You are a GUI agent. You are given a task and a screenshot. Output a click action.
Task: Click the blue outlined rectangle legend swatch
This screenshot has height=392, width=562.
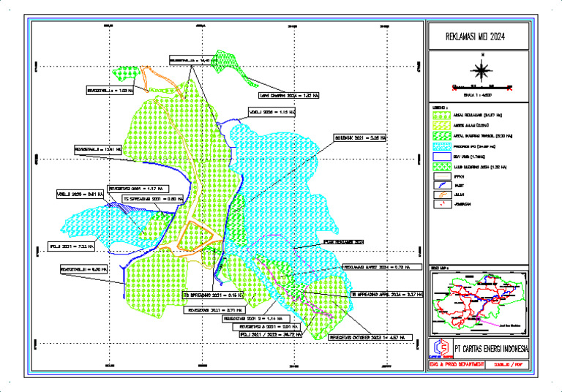(x=442, y=157)
